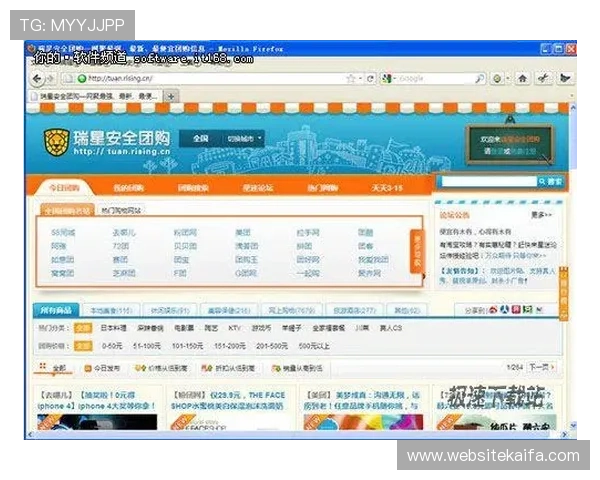Viewport: 600px width, 480px height.
Task: Share via the red Weibo icon
Action: pos(493,309)
